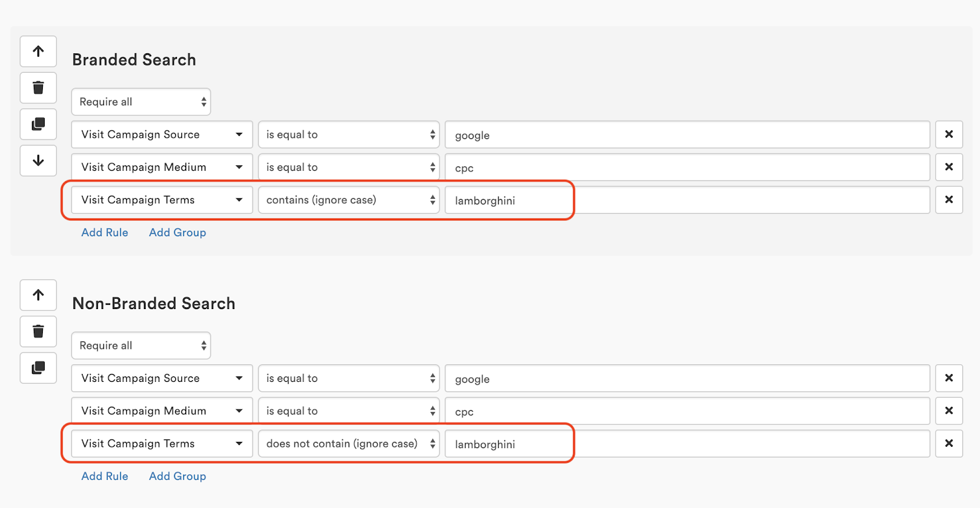Move Branded Search group down
The image size is (980, 508).
pyautogui.click(x=39, y=160)
